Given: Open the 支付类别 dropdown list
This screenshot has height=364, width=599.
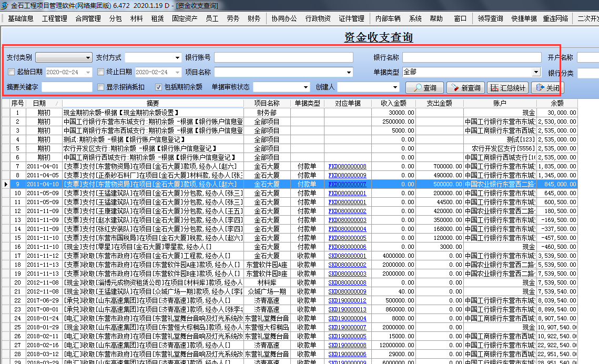Looking at the screenshot, I should [x=88, y=57].
